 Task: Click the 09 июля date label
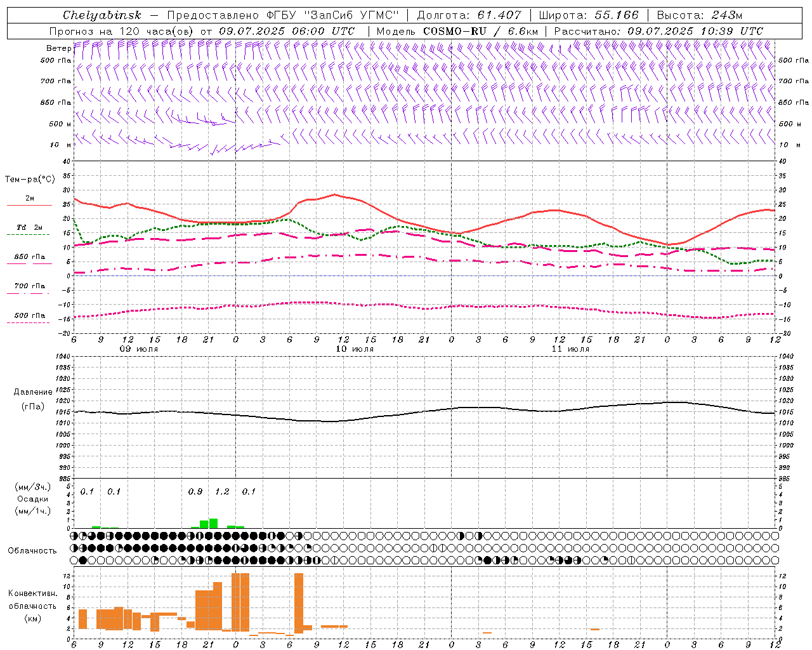click(x=139, y=349)
